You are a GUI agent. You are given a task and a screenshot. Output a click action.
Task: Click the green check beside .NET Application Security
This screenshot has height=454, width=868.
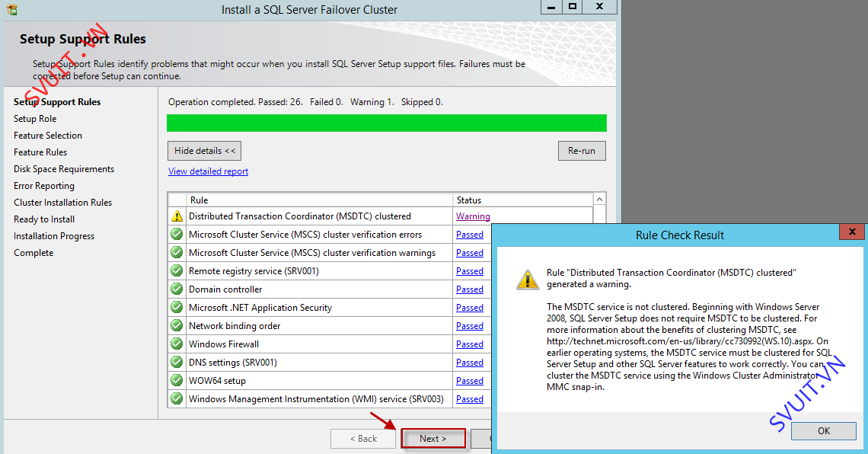tap(177, 307)
